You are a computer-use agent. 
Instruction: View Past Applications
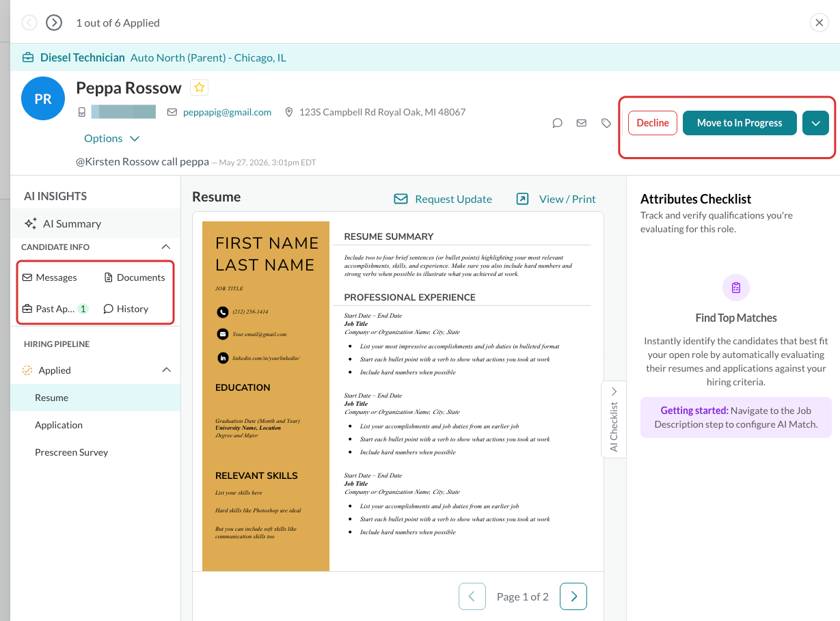55,309
